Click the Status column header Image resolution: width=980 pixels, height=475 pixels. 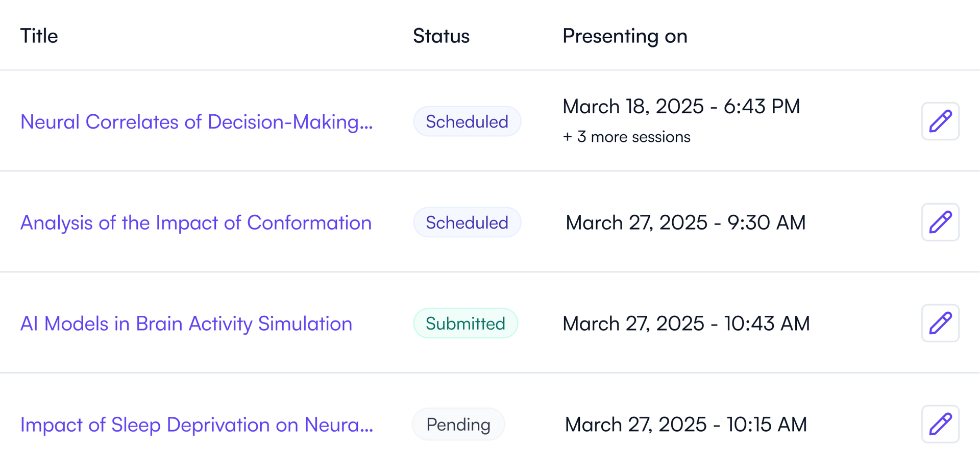tap(441, 36)
